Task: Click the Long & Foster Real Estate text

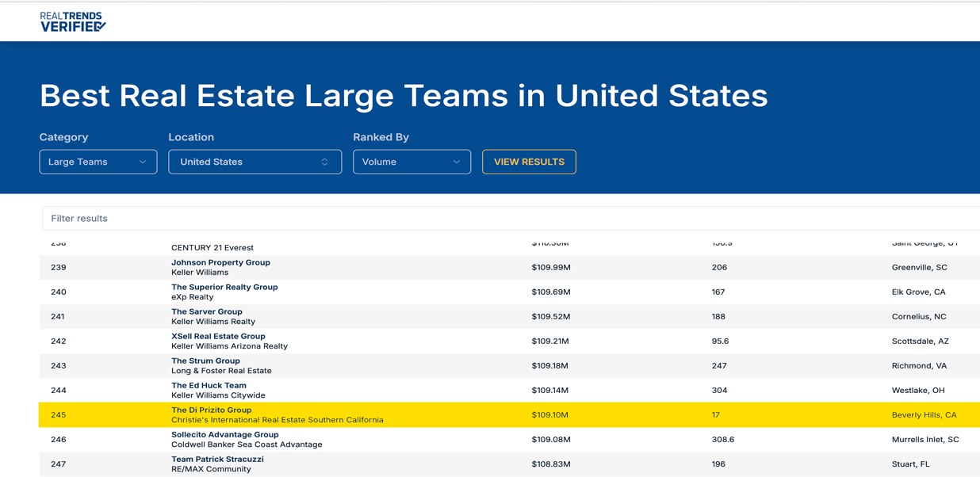Action: point(221,371)
